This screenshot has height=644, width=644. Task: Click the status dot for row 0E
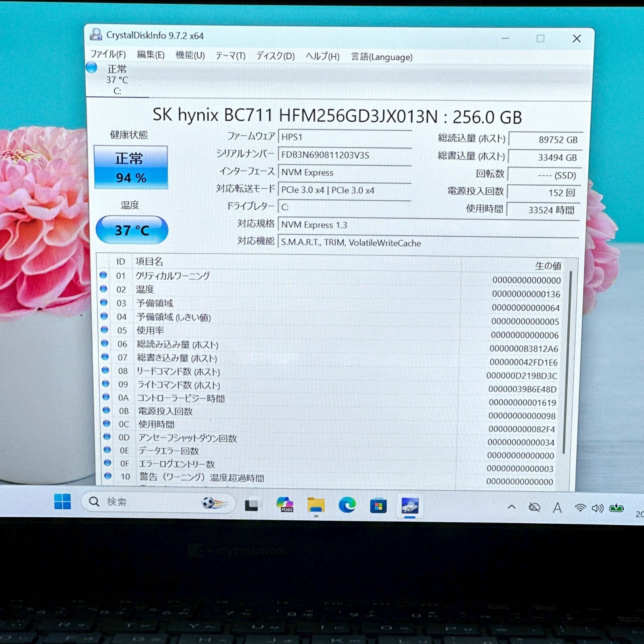point(107,450)
